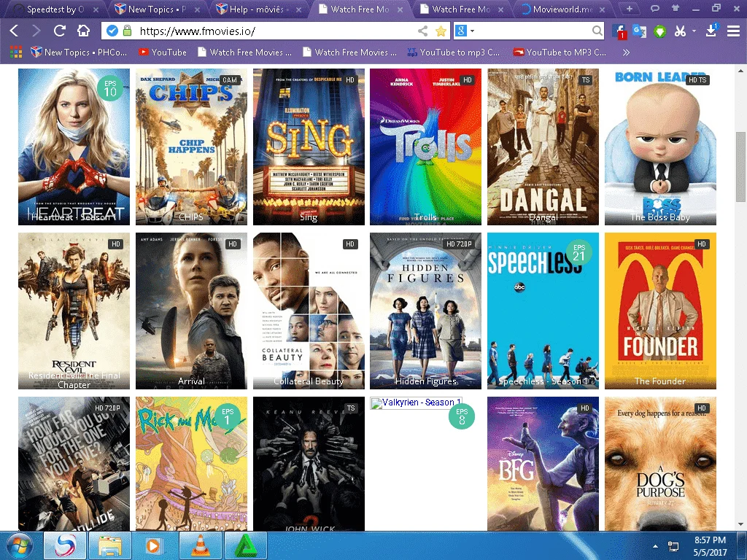
Task: Open the green triangle app in taskbar
Action: pyautogui.click(x=245, y=545)
